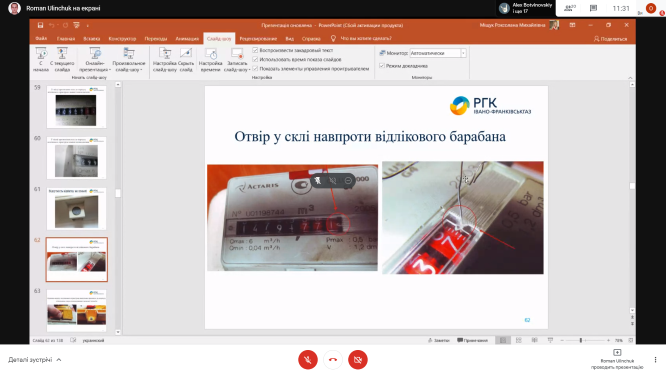Viewport: 666px width, 375px height.
Task: Open Онлайн-презентация dropdown
Action: click(x=95, y=59)
